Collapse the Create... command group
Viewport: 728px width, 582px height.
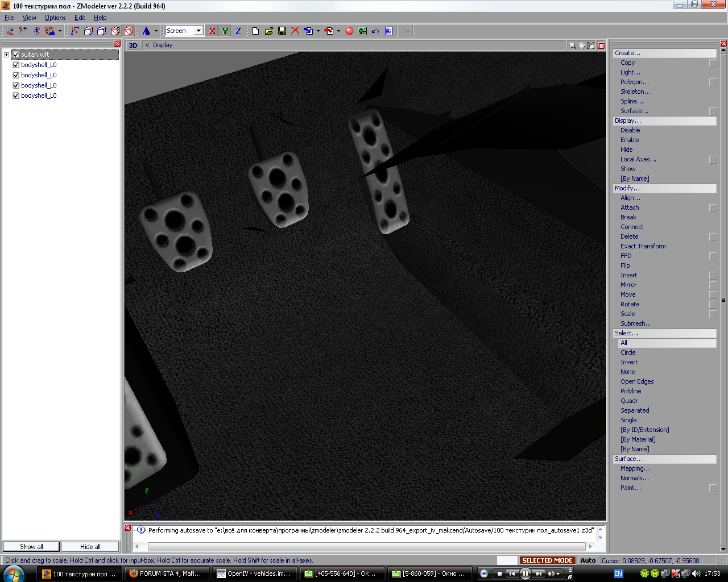[664, 53]
